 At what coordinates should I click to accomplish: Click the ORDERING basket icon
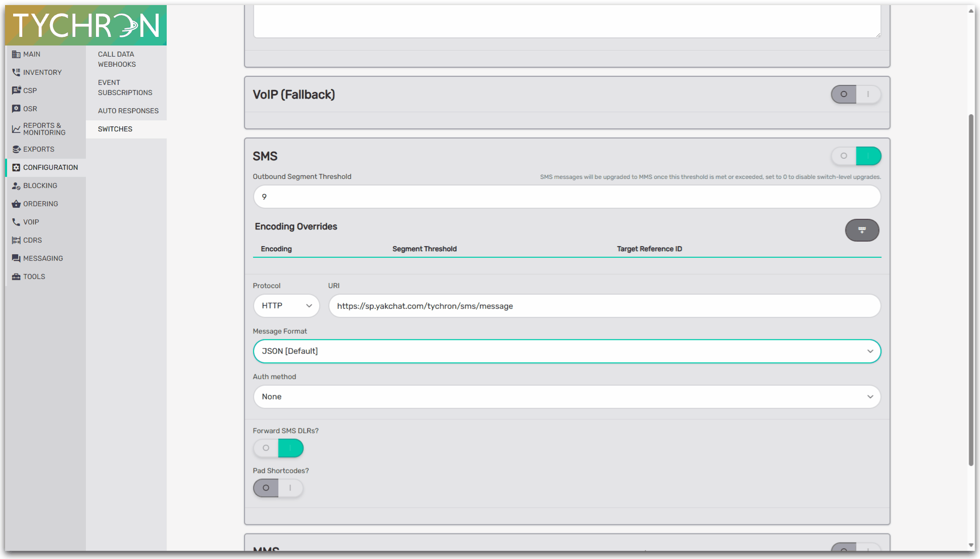16,204
